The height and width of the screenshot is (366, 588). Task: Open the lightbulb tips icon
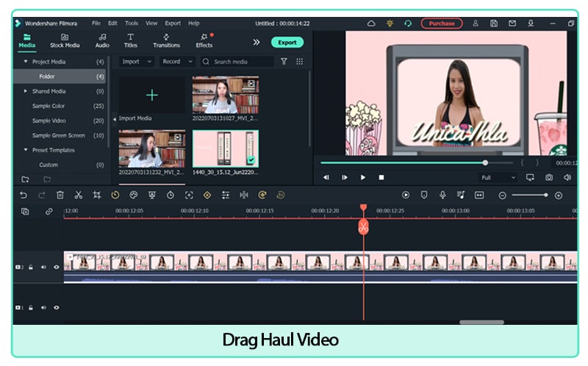(x=390, y=24)
